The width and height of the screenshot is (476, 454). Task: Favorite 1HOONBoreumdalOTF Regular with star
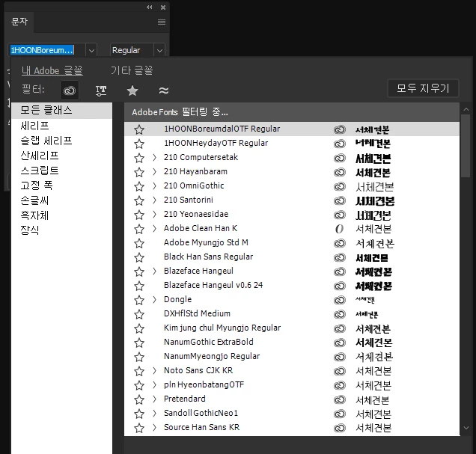point(139,129)
